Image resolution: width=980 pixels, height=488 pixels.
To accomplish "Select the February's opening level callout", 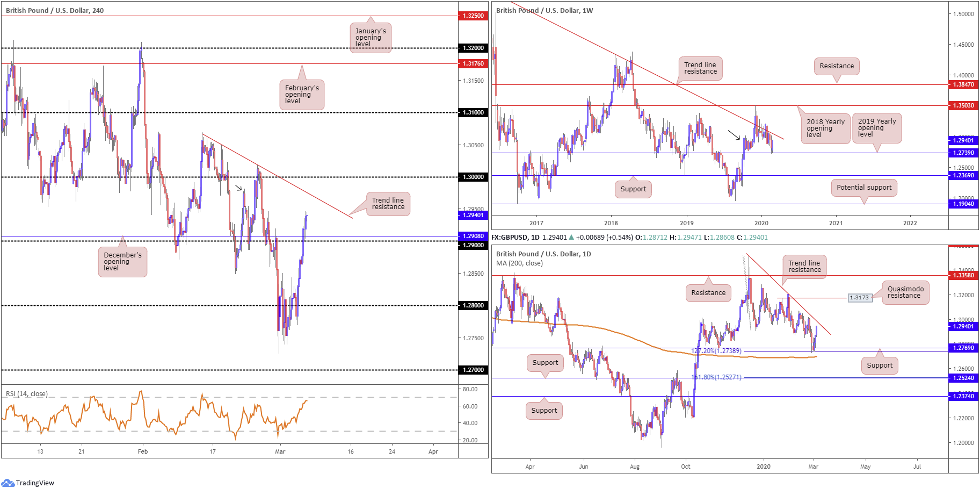I will coord(302,95).
